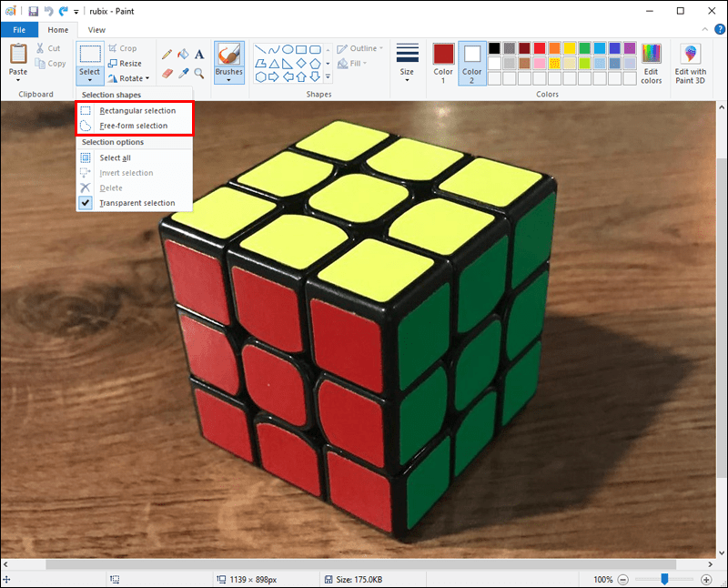Image resolution: width=728 pixels, height=588 pixels.
Task: Choose the Line shape
Action: click(260, 50)
